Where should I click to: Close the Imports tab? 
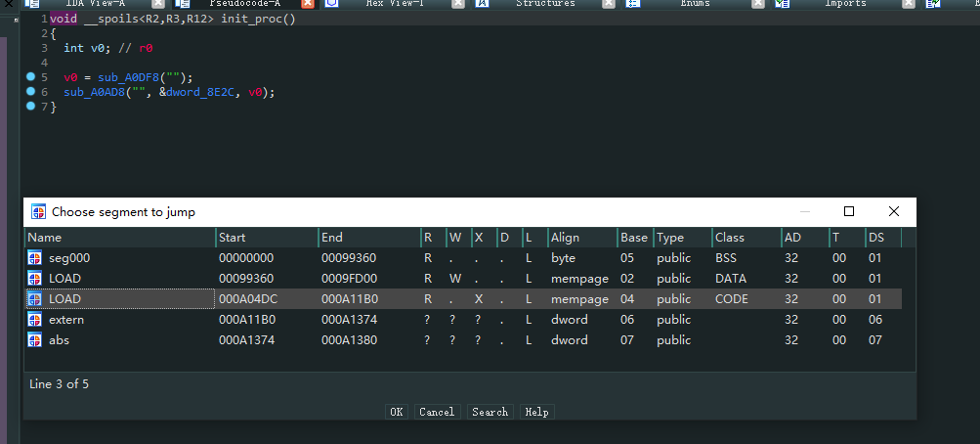pos(908,3)
